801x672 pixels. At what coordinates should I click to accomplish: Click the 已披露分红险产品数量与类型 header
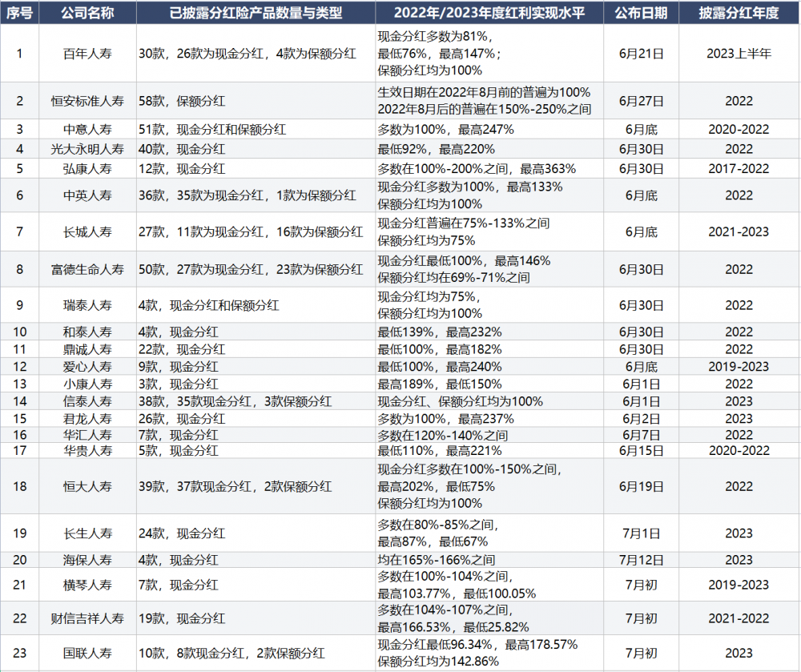256,13
